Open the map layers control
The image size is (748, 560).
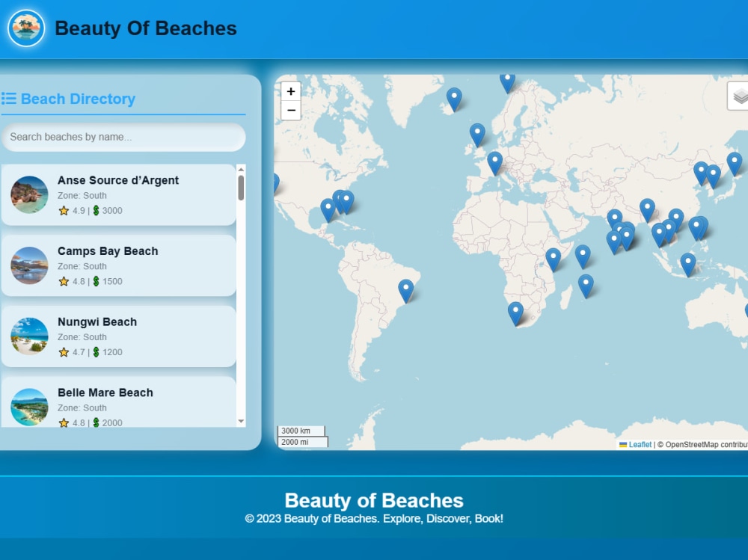click(x=738, y=96)
